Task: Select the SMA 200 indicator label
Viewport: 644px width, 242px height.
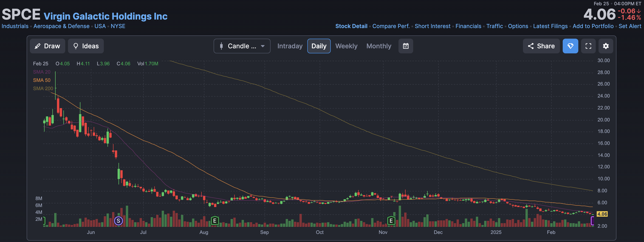Action: 43,88
